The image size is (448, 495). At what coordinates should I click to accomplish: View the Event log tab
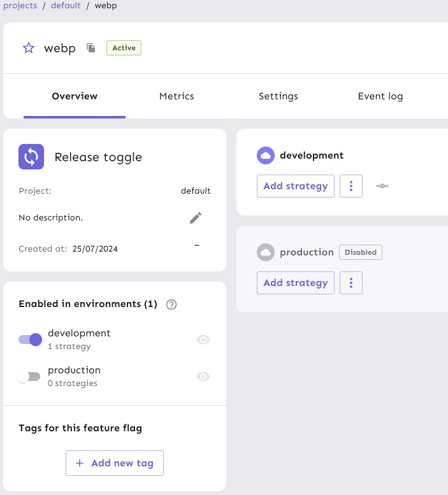click(x=380, y=96)
